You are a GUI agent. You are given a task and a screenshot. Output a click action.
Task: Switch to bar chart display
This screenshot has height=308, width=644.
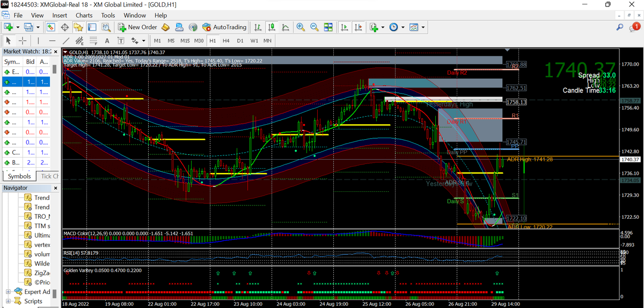[x=259, y=27]
